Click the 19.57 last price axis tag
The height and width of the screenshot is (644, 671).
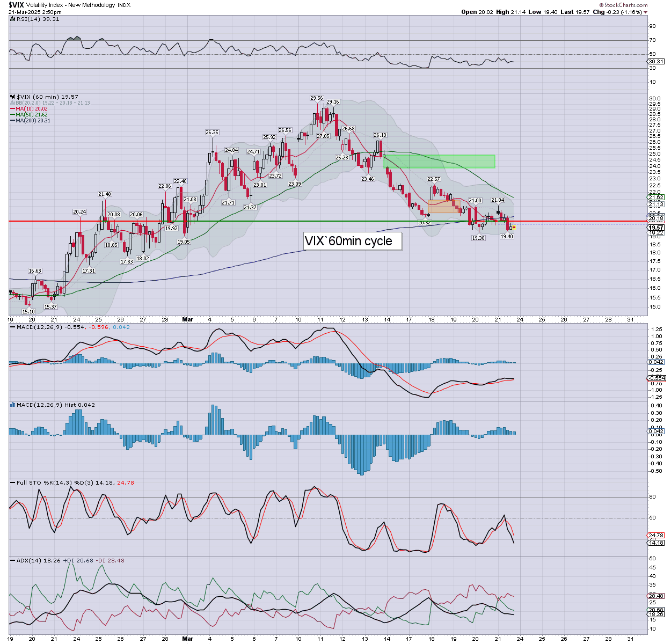pos(656,228)
